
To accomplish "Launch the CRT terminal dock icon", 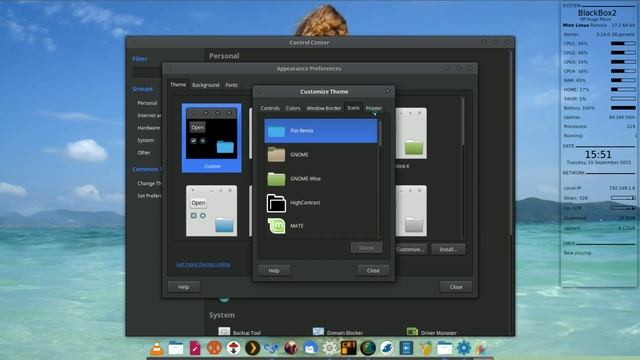I will click(349, 348).
